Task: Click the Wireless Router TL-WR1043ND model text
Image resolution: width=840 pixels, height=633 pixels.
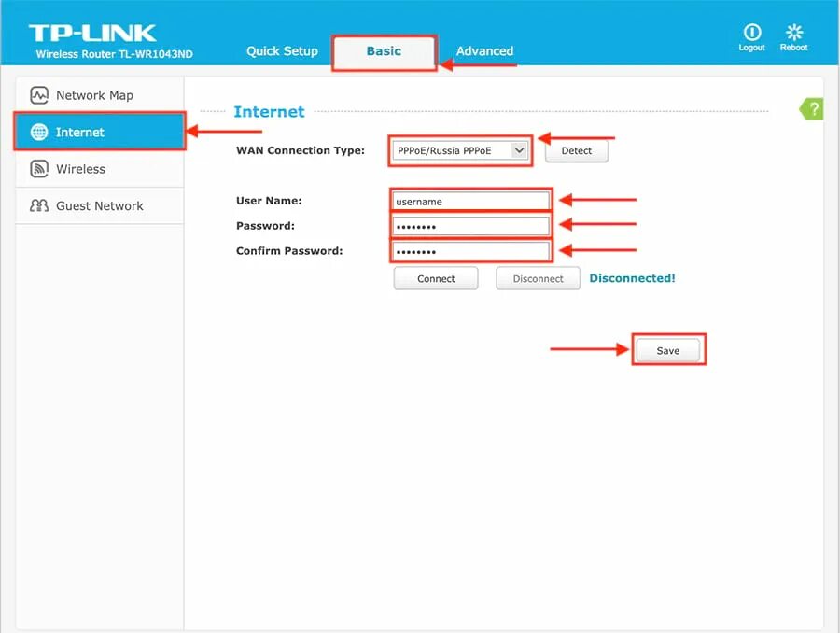Action: click(114, 54)
